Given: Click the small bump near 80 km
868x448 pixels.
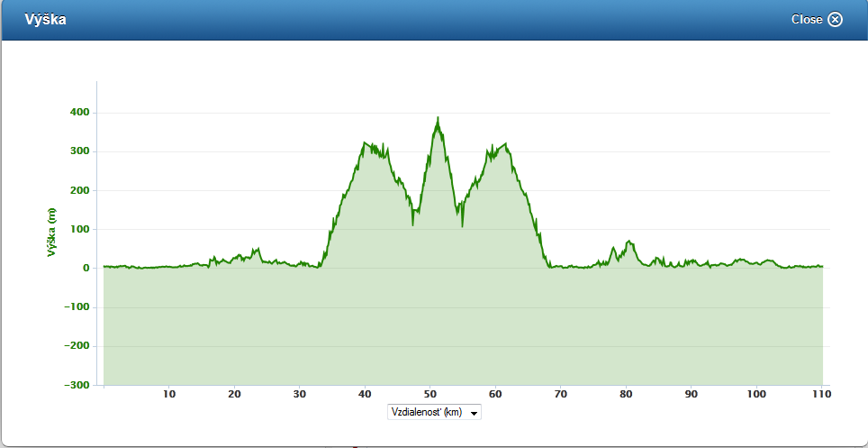Looking at the screenshot, I should (629, 242).
